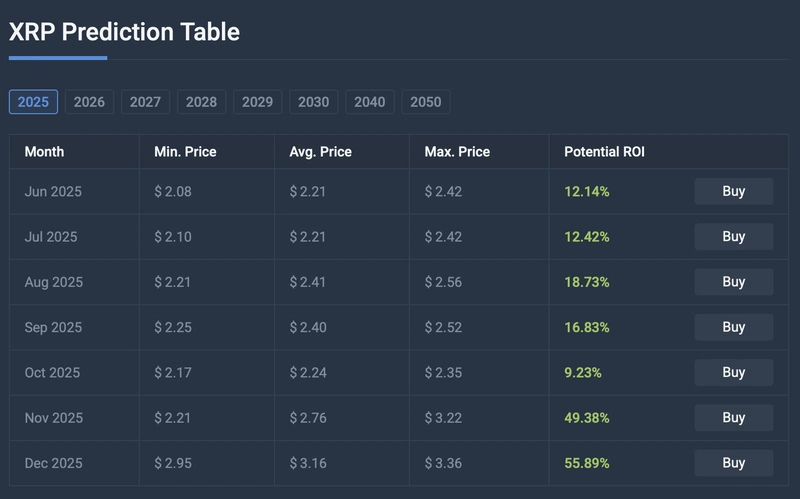Image resolution: width=800 pixels, height=499 pixels.
Task: Hit Buy in the Sep 2025 row
Action: point(733,327)
